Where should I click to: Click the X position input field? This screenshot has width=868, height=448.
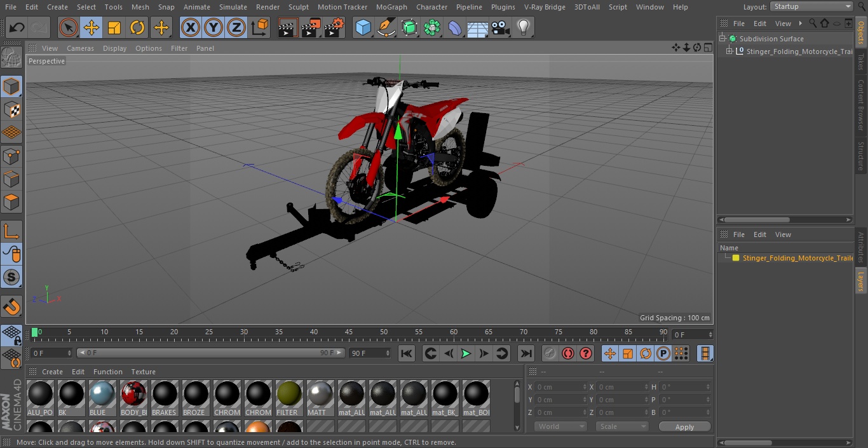(562, 387)
